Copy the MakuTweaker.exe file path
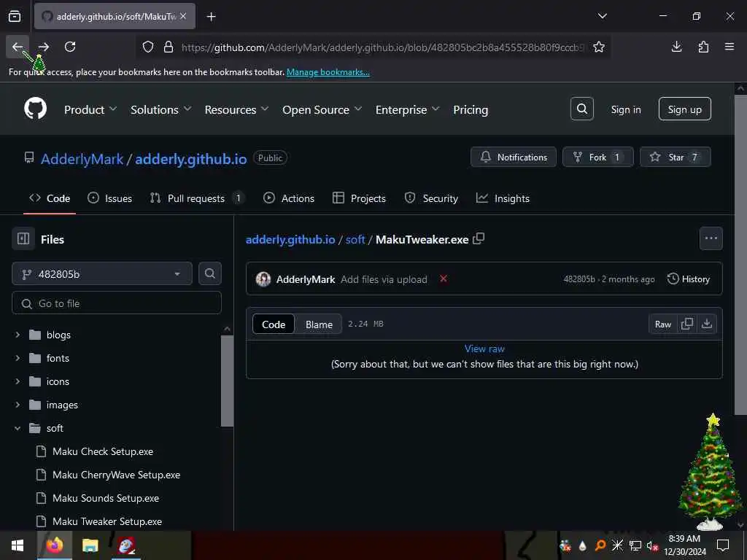 point(479,238)
